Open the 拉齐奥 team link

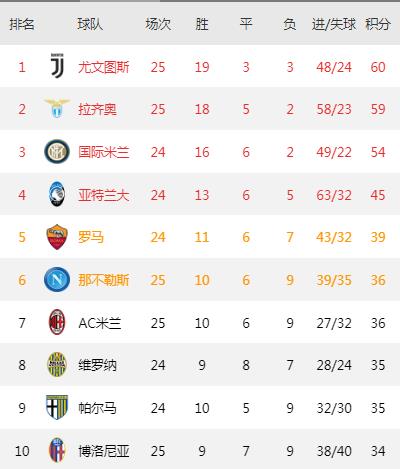(x=97, y=109)
